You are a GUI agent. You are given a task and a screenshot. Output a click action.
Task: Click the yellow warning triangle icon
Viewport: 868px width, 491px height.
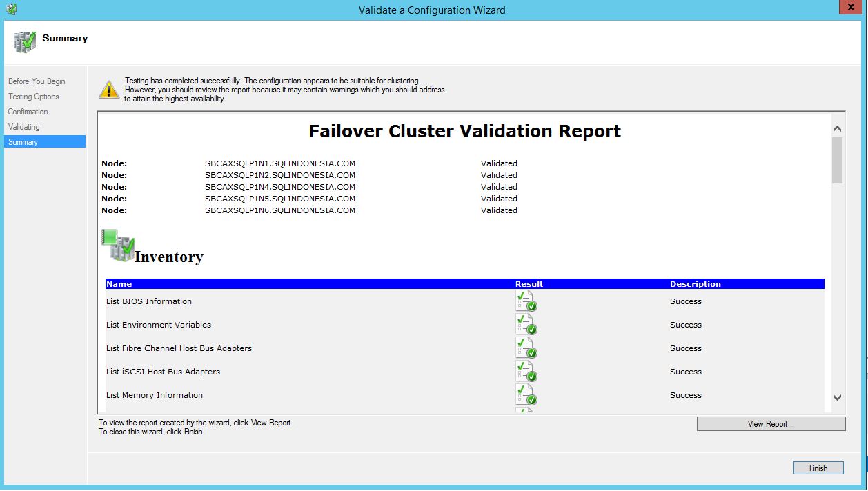click(109, 90)
